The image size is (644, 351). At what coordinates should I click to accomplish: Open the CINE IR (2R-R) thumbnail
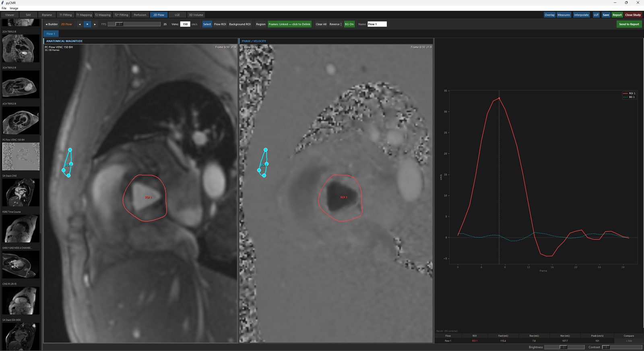click(x=21, y=300)
